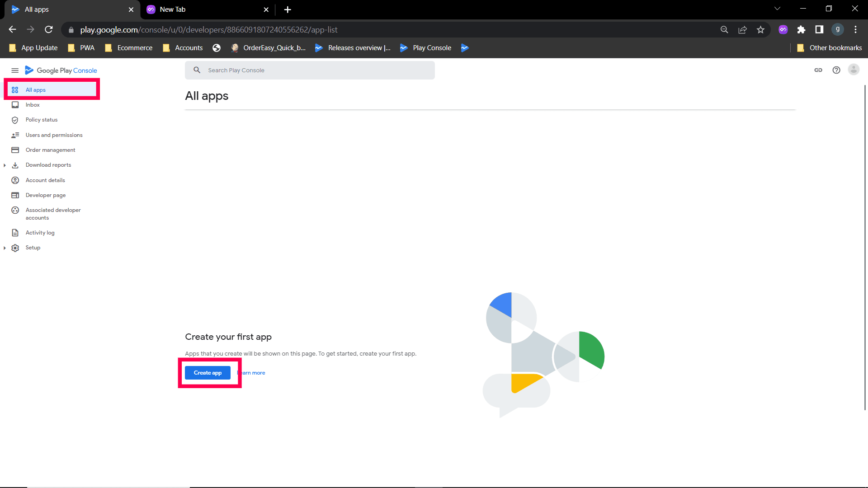The height and width of the screenshot is (488, 868).
Task: Bookmark this page with star icon
Action: [x=760, y=30]
